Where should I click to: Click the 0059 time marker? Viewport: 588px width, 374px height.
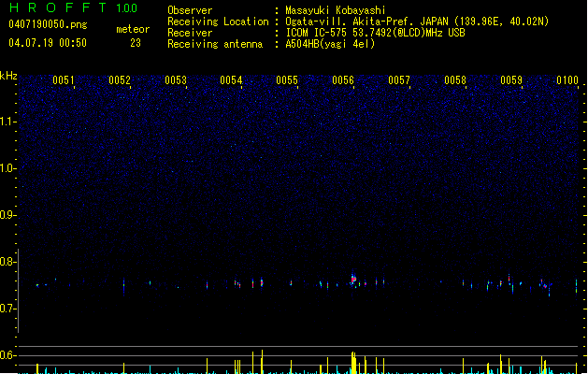pyautogui.click(x=511, y=79)
